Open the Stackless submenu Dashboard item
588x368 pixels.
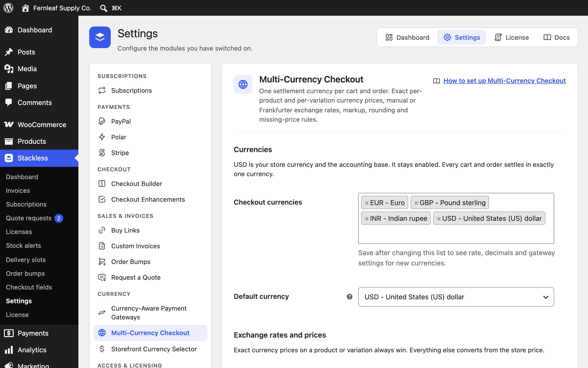[x=22, y=177]
